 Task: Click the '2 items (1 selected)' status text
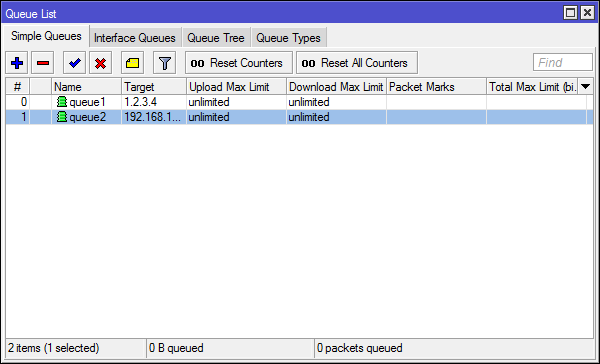click(x=54, y=348)
